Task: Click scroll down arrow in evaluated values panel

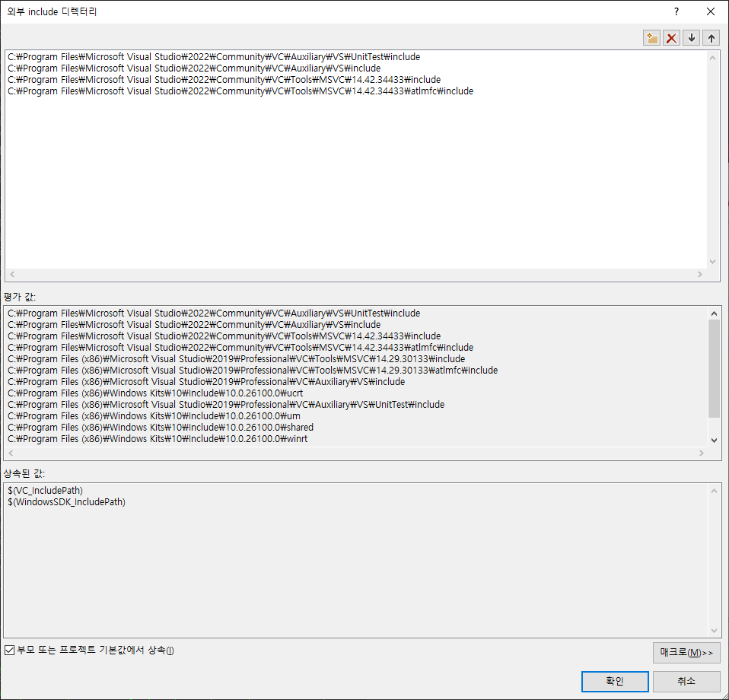Action: tap(714, 441)
